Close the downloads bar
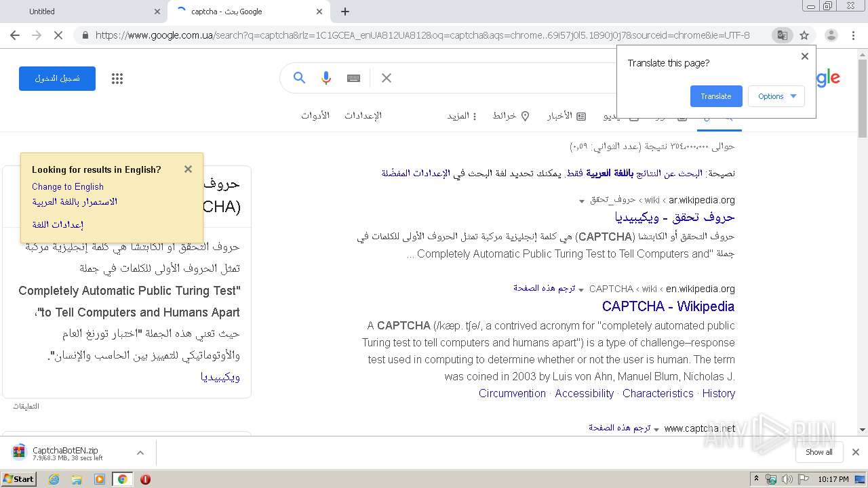 click(856, 452)
